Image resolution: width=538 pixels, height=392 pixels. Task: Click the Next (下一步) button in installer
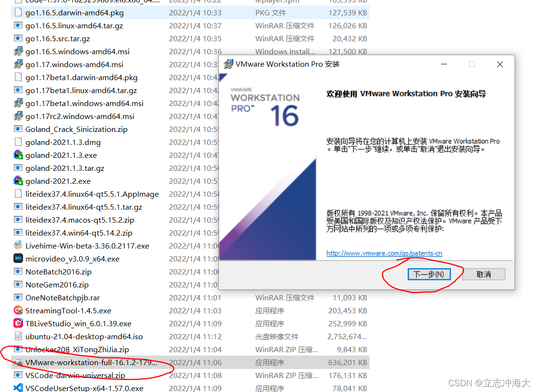[x=429, y=274]
